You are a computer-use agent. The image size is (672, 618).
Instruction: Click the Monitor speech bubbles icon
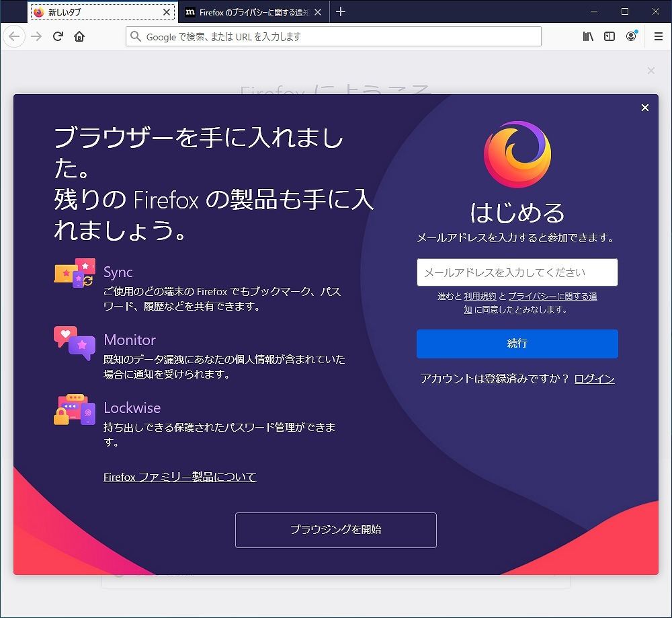point(75,343)
